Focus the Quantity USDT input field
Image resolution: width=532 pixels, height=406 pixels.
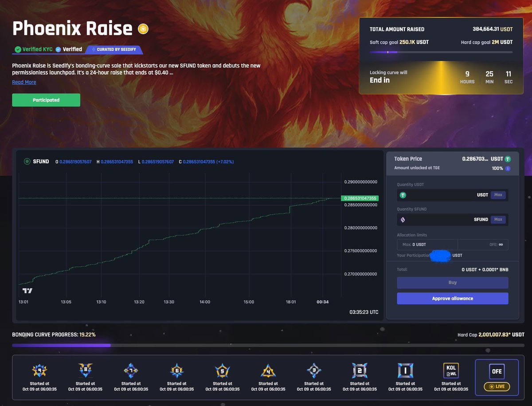(x=453, y=195)
